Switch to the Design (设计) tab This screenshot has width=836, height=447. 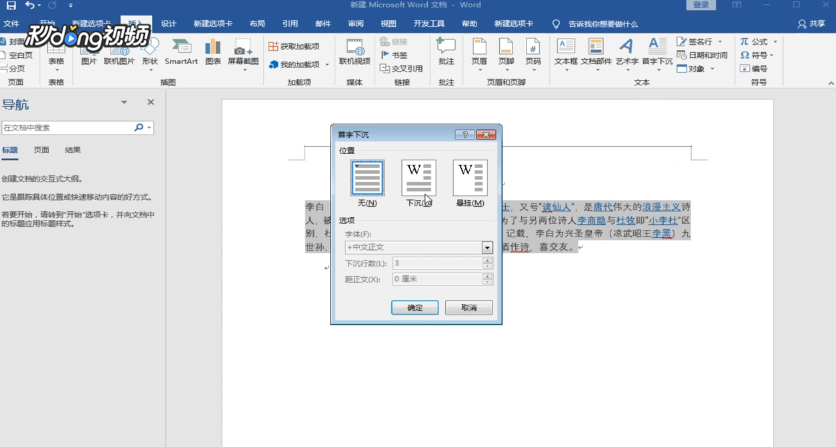[168, 23]
